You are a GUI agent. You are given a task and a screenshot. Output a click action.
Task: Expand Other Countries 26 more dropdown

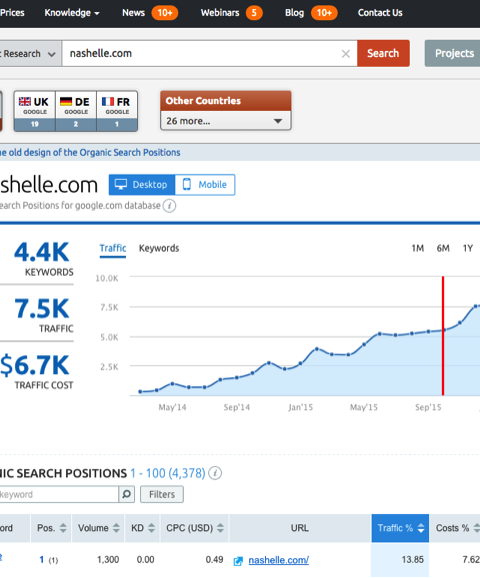pos(226,121)
